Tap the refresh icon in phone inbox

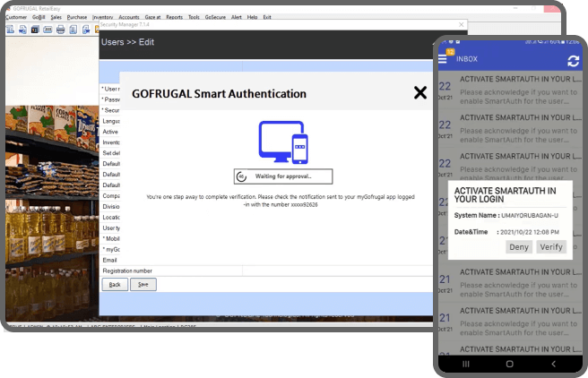pyautogui.click(x=573, y=60)
